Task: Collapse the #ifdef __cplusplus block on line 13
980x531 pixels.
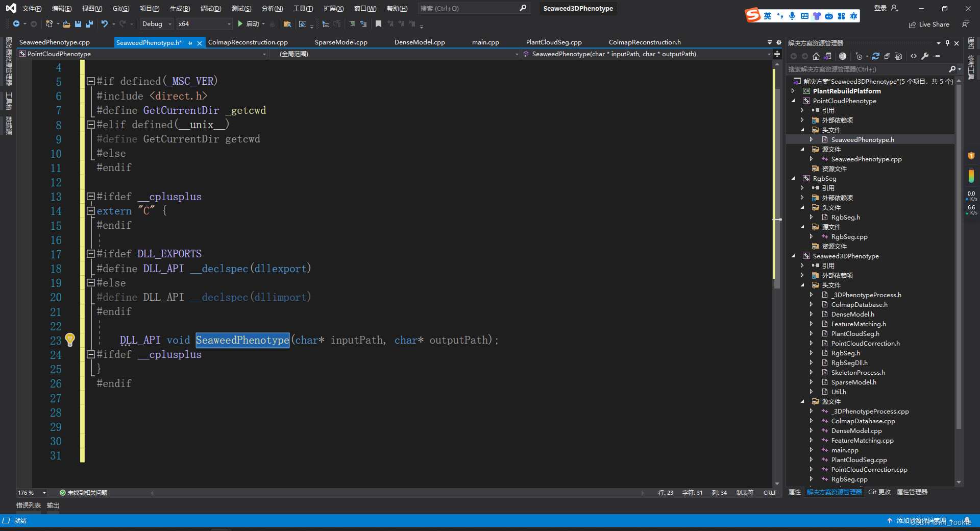Action: tap(91, 197)
